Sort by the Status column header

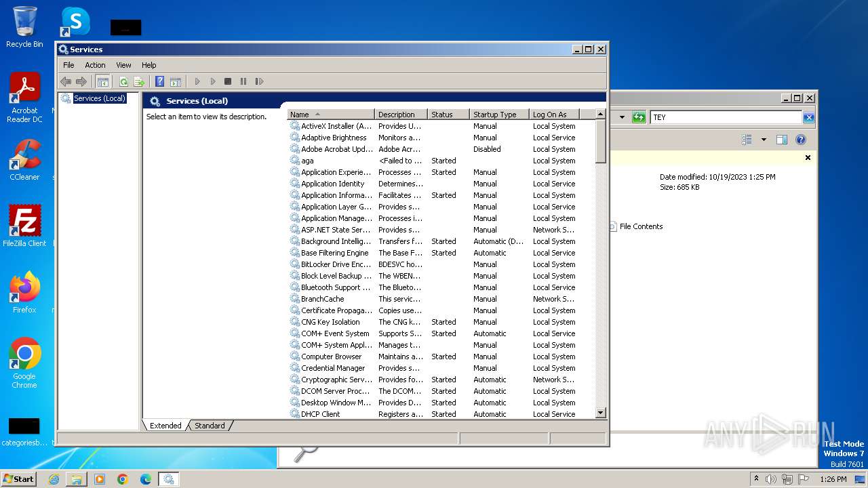coord(449,115)
